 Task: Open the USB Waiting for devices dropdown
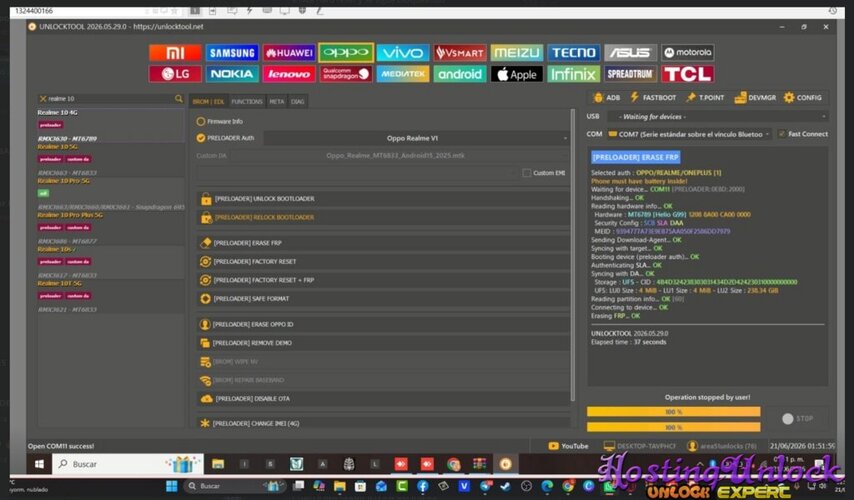(x=717, y=117)
